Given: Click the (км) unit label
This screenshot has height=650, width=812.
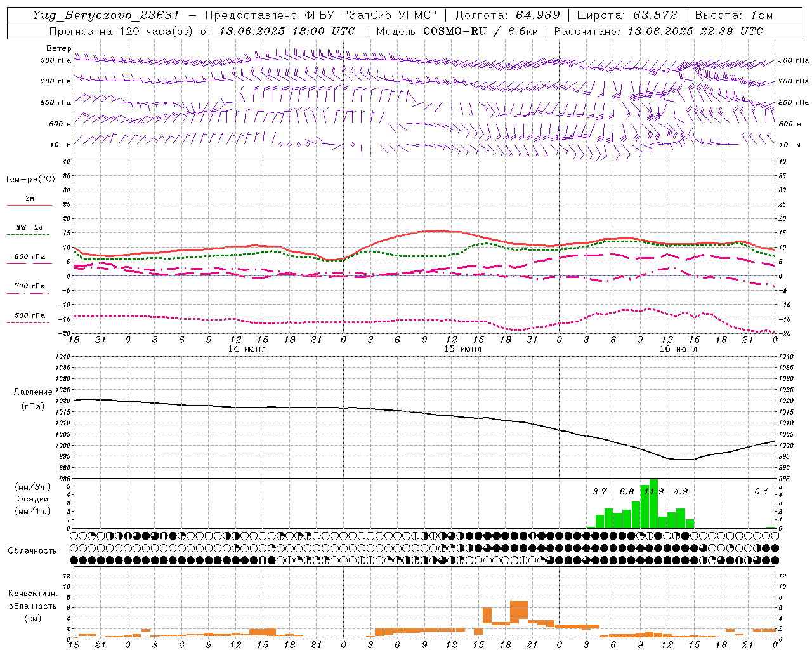Looking at the screenshot, I should coord(33,618).
